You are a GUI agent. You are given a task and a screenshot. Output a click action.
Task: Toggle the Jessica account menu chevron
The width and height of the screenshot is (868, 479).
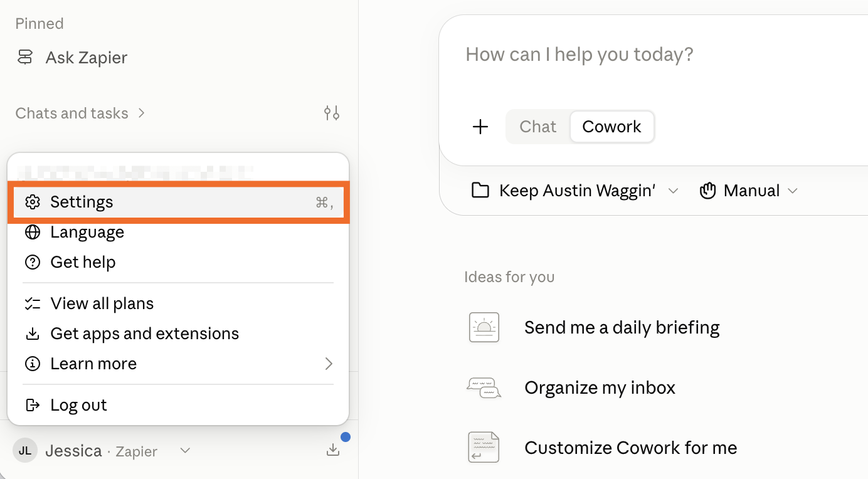(x=185, y=451)
